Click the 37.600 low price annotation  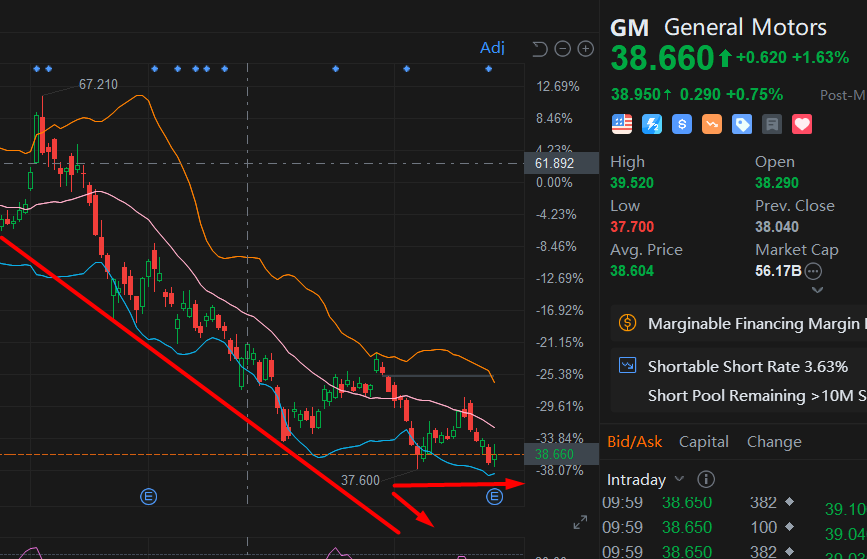coord(360,480)
